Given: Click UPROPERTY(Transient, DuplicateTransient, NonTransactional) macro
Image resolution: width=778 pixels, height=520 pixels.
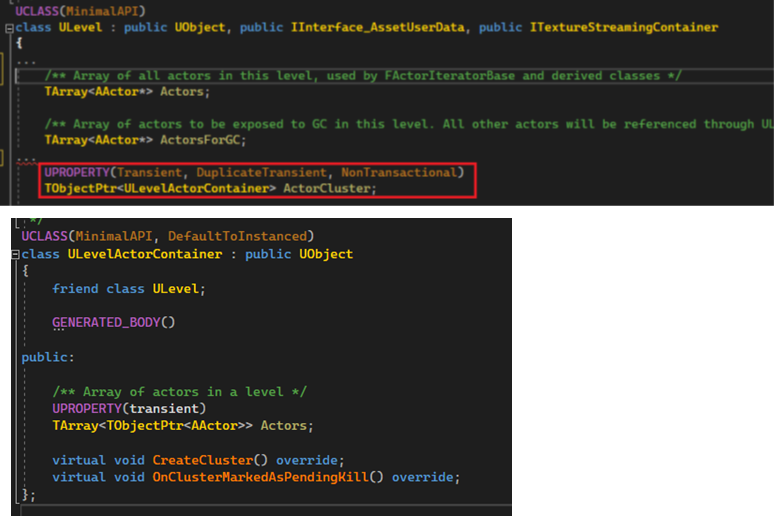Looking at the screenshot, I should [254, 172].
